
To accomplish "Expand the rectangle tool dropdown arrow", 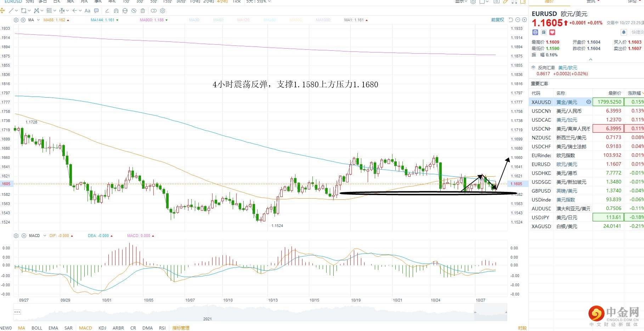I will click(29, 11).
